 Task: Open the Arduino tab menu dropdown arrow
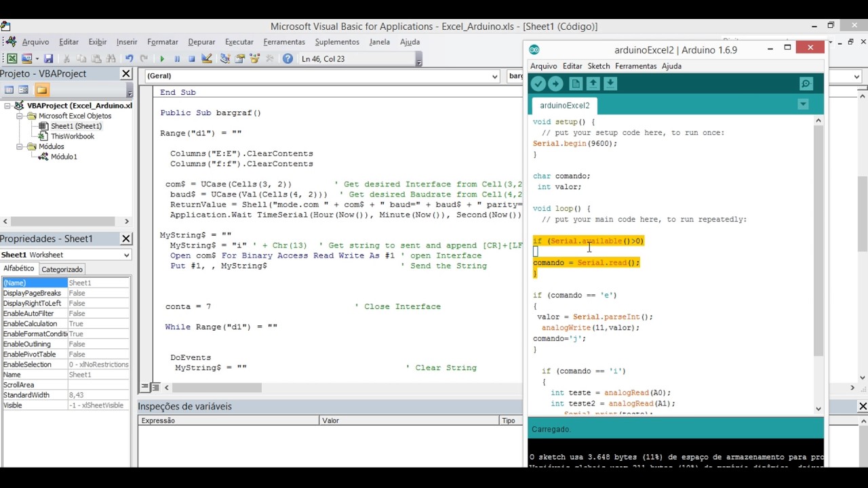tap(803, 104)
